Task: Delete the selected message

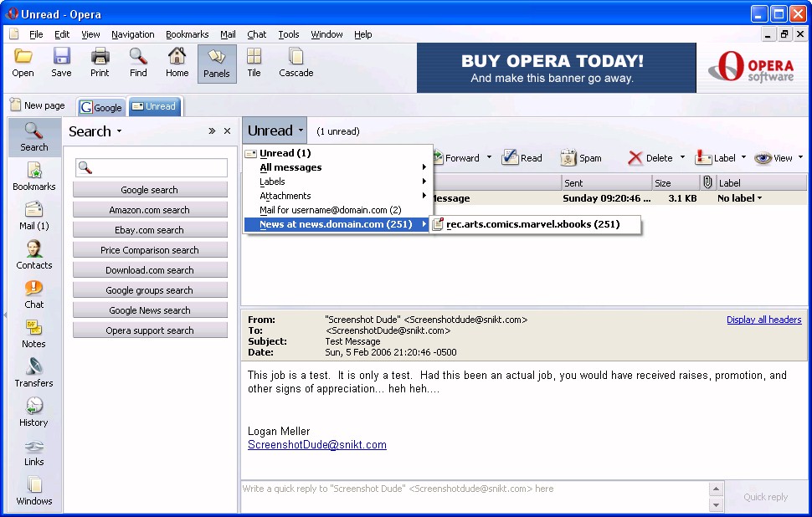Action: pos(650,158)
